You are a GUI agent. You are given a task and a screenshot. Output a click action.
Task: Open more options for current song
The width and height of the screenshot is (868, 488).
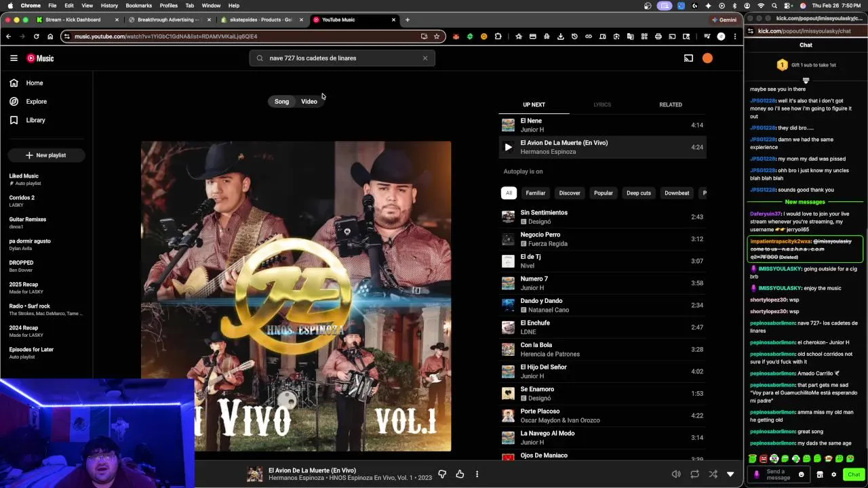point(477,474)
